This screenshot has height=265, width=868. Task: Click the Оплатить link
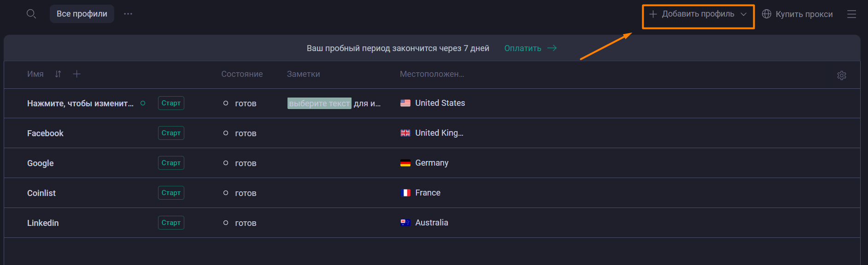click(523, 48)
